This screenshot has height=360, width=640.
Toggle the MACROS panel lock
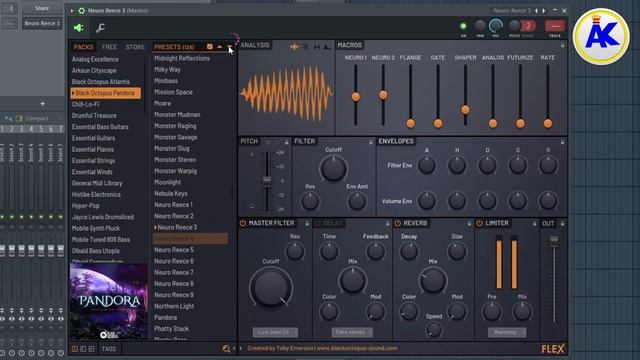(562, 45)
